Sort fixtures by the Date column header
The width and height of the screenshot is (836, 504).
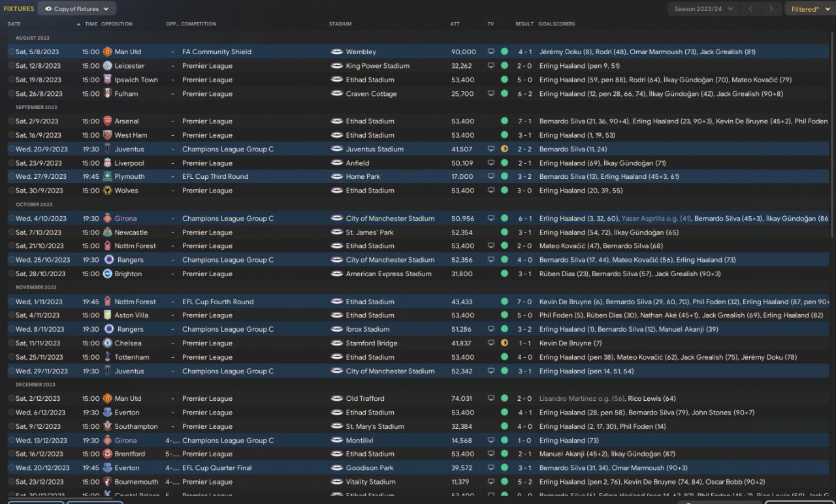[x=14, y=24]
